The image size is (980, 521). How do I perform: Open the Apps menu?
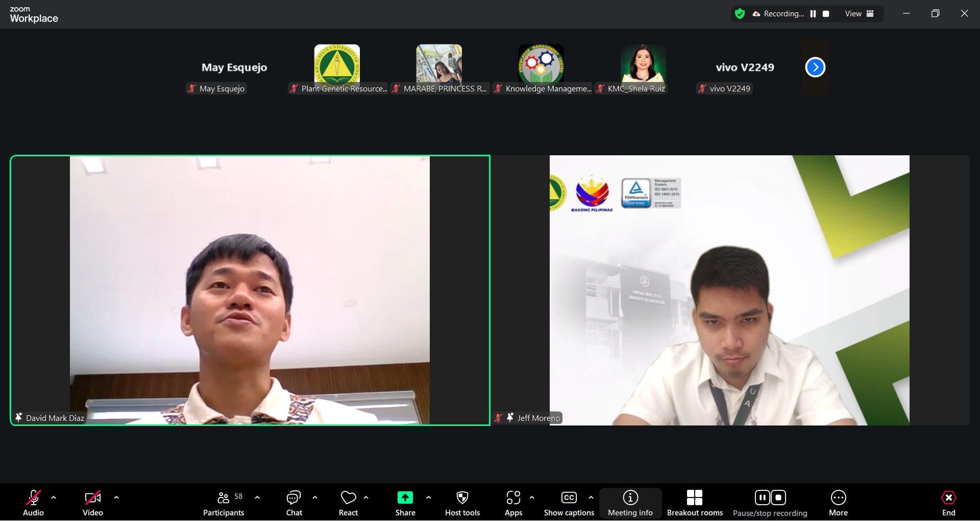[513, 503]
